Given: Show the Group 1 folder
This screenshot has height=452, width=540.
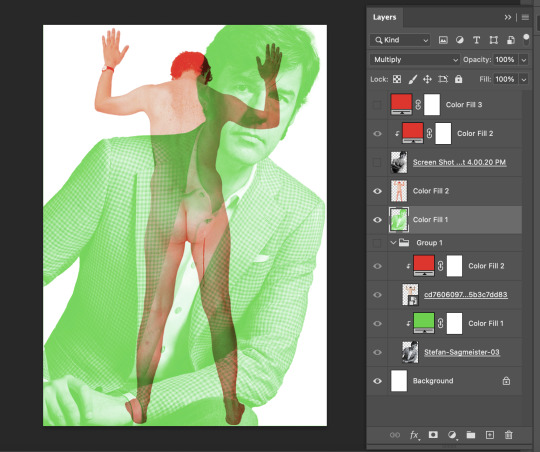Looking at the screenshot, I should point(377,243).
